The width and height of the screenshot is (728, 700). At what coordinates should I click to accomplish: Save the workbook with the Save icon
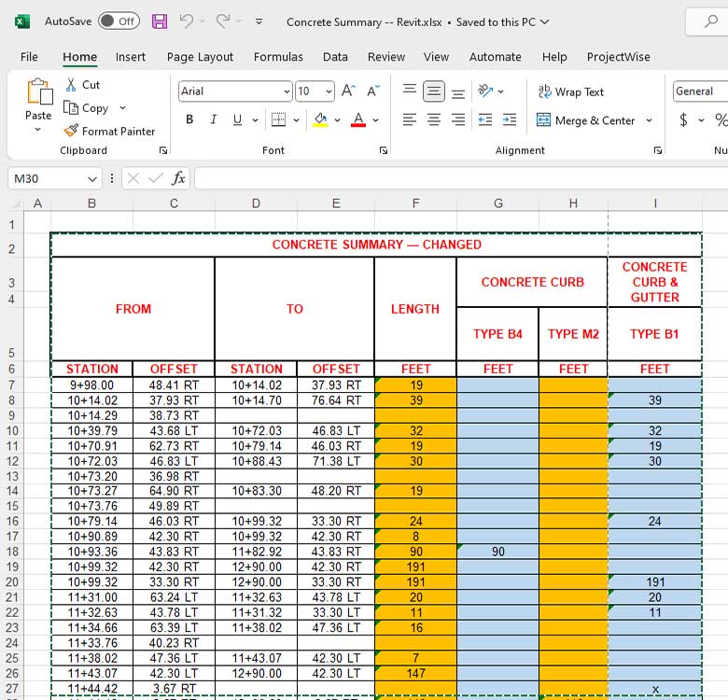[160, 21]
